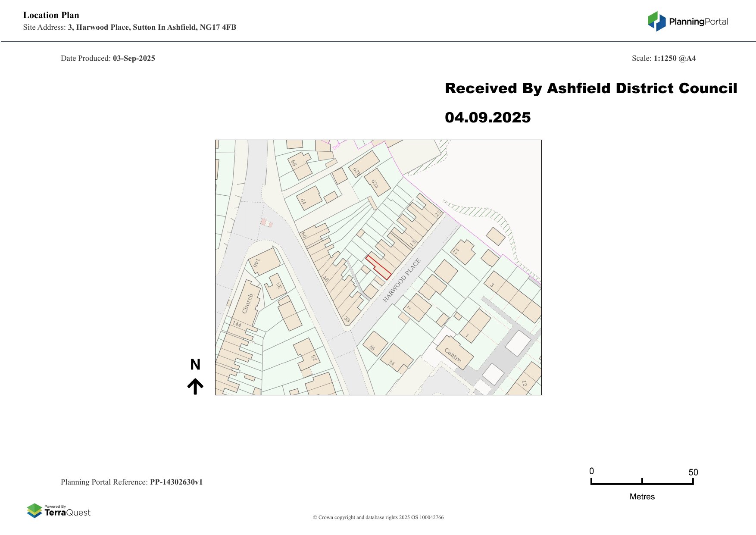Click the Received By Ashfield District Council stamp
Screen dimensions: 756x535
click(590, 88)
